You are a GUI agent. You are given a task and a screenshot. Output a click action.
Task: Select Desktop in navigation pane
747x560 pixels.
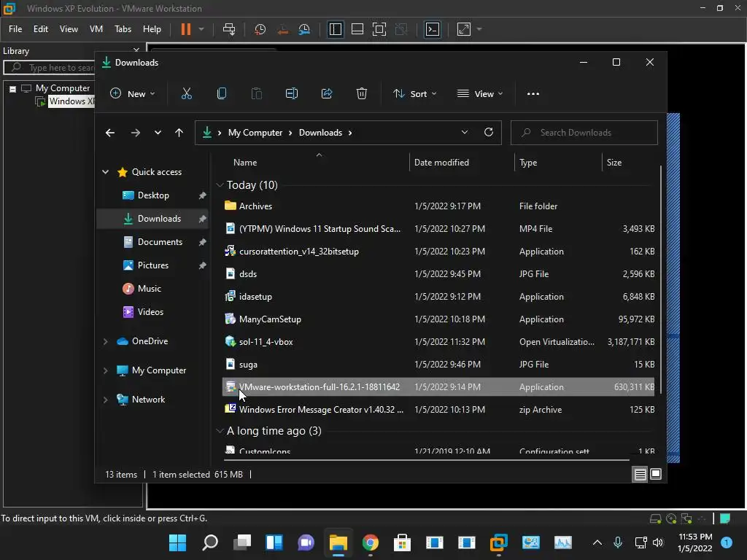[x=153, y=195]
